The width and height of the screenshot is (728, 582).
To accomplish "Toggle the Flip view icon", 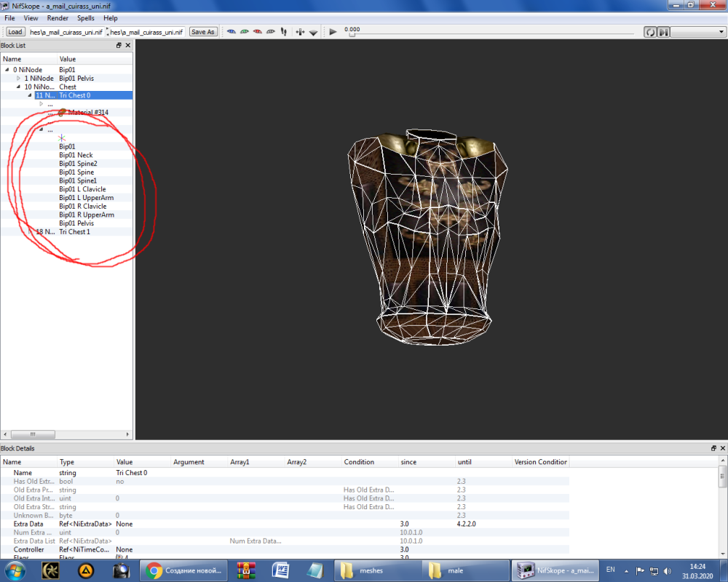I will point(300,31).
